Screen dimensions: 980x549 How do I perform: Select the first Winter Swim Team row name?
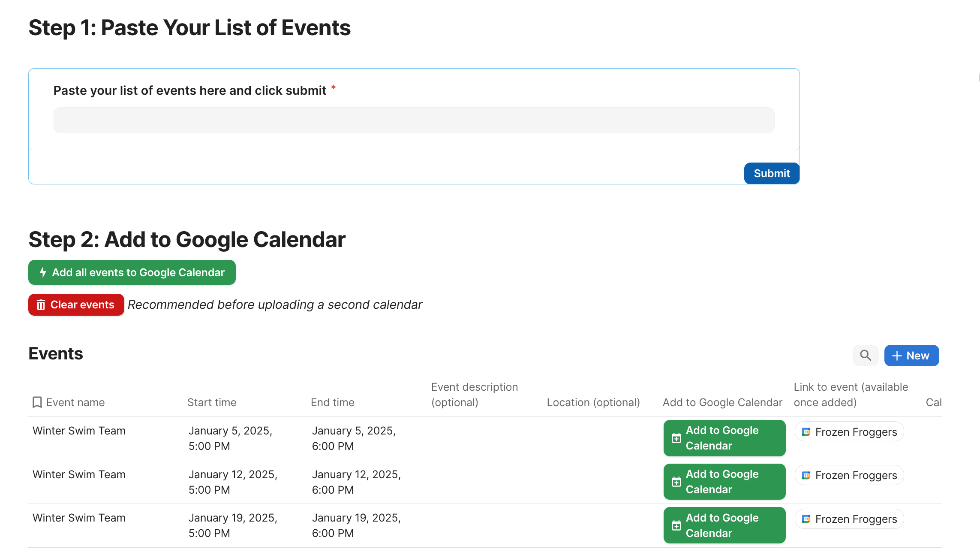(x=79, y=431)
